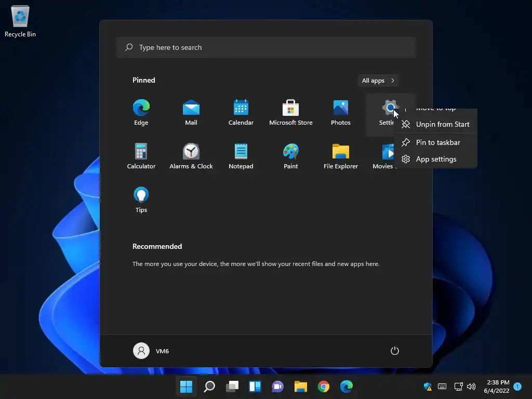Image resolution: width=532 pixels, height=399 pixels.
Task: Click the volume speaker tray icon
Action: click(471, 387)
